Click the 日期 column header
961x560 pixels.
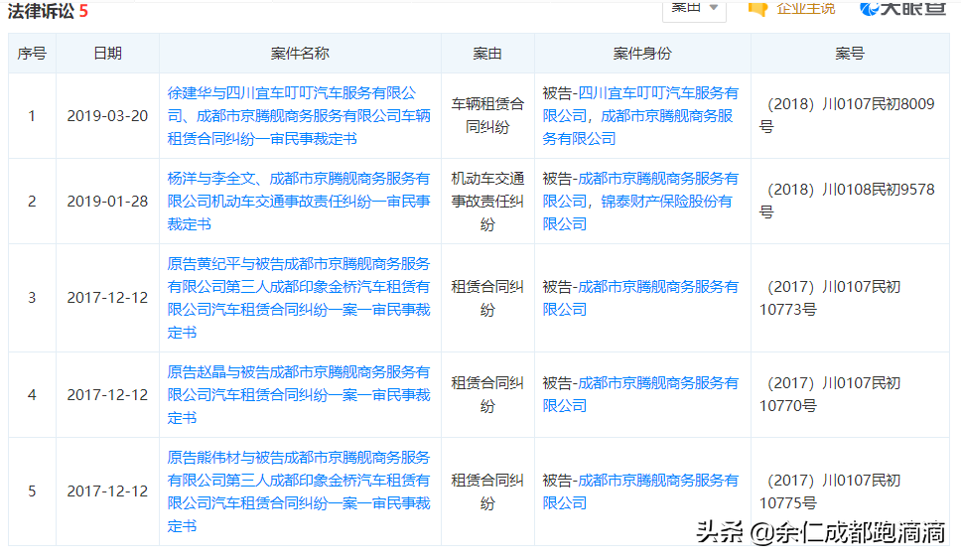tap(107, 54)
